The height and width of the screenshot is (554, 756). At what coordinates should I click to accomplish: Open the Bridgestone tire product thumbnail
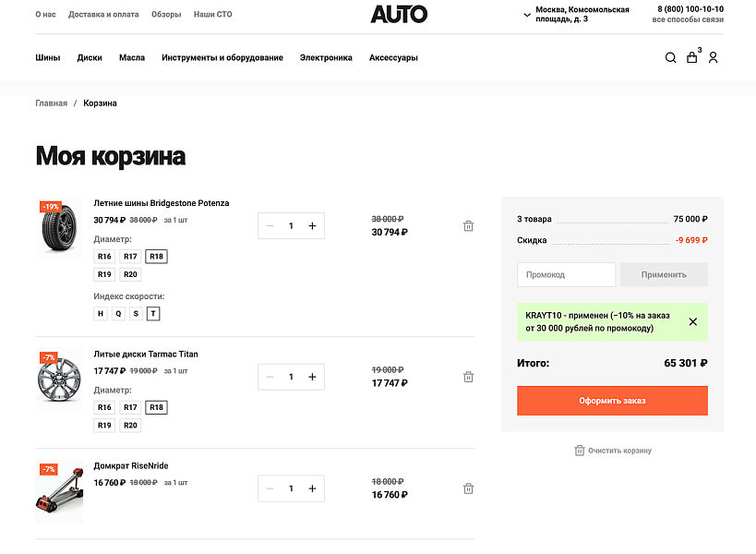tap(59, 228)
